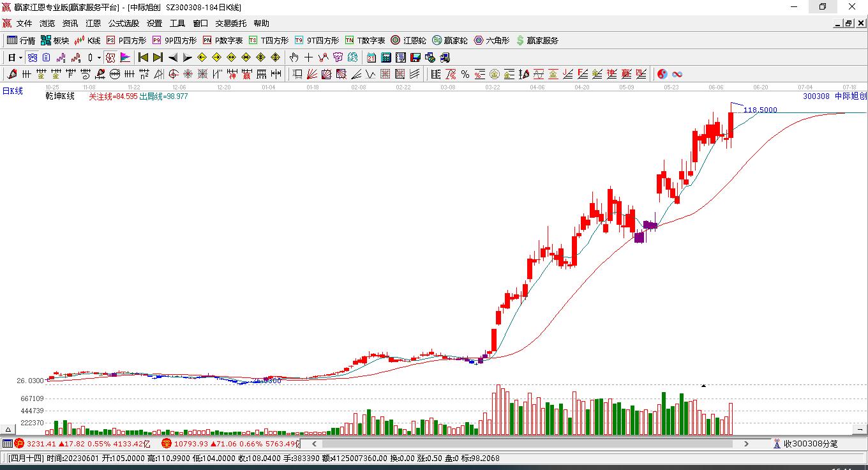Click the floppy disk save icon
Viewport: 868px width, 470px height.
pyautogui.click(x=415, y=57)
